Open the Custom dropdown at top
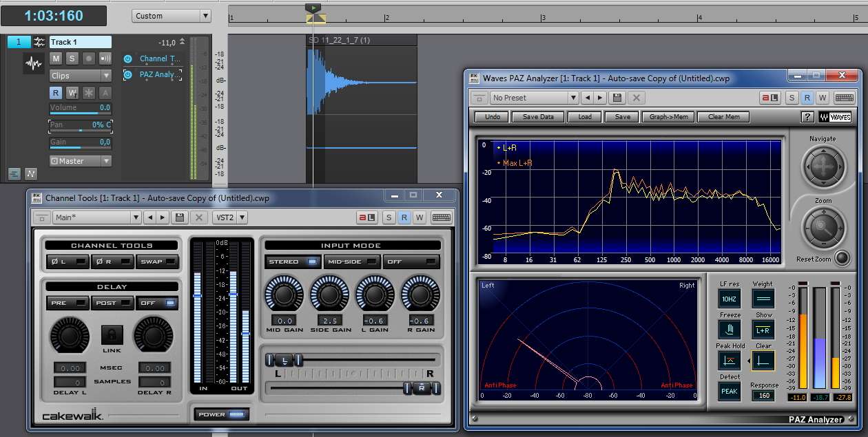The width and height of the screenshot is (868, 437). point(172,16)
